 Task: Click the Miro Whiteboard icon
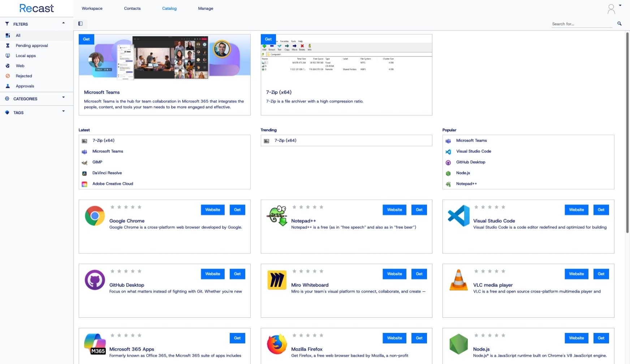277,280
